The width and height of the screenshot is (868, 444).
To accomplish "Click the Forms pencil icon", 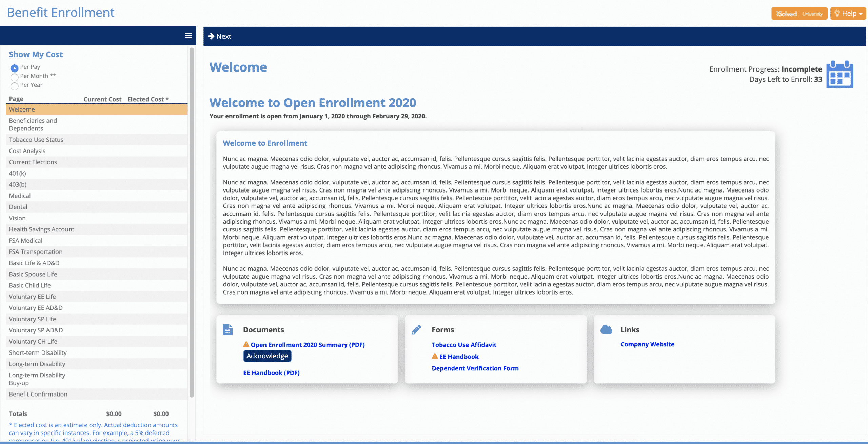I will click(416, 330).
